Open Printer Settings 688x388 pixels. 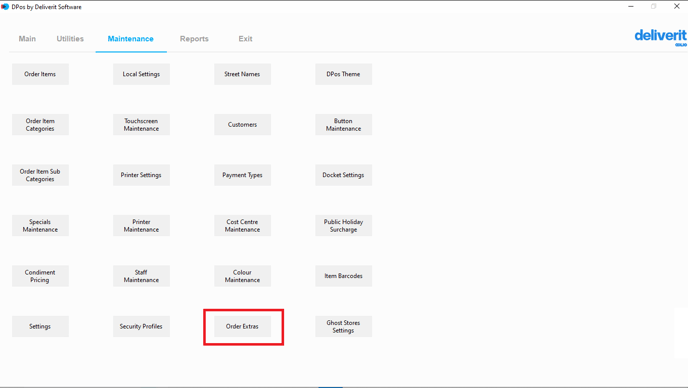point(141,175)
